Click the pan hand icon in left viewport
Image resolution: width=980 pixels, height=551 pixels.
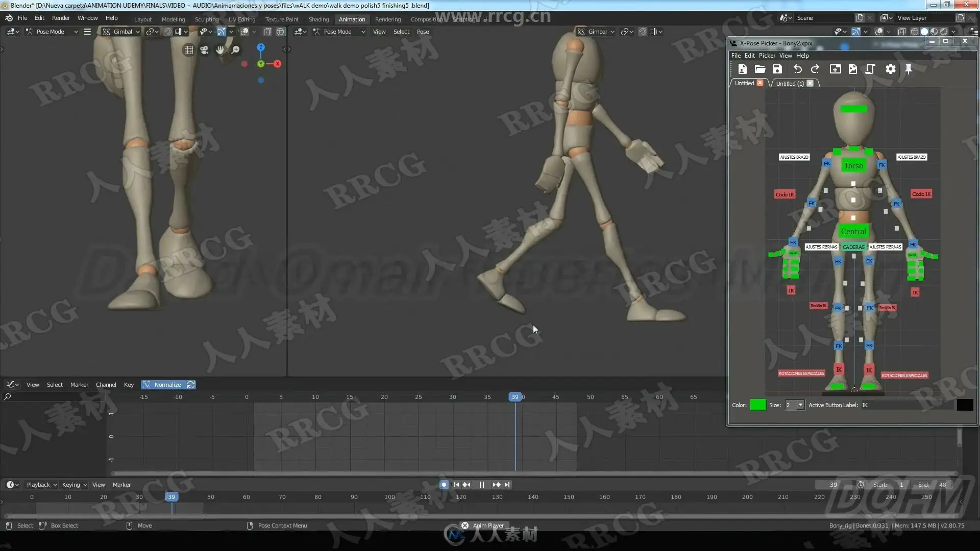[x=220, y=50]
